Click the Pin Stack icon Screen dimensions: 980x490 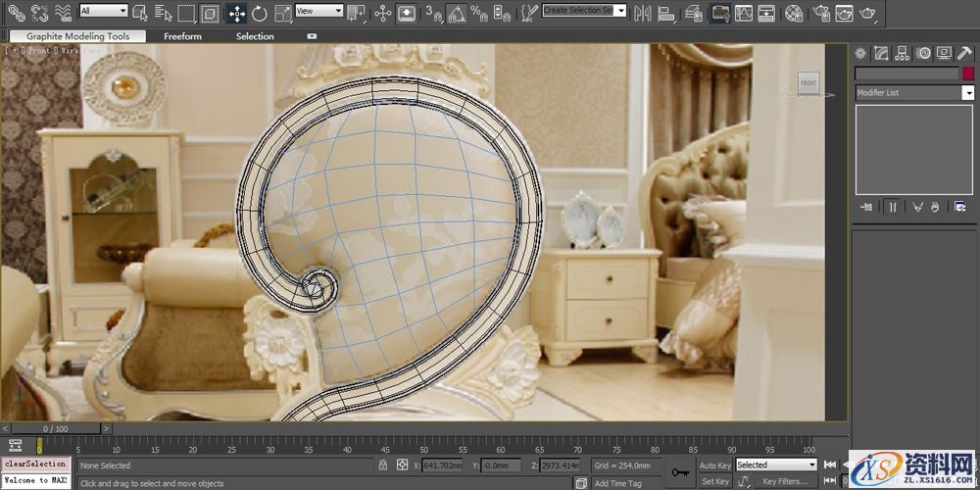tap(866, 207)
